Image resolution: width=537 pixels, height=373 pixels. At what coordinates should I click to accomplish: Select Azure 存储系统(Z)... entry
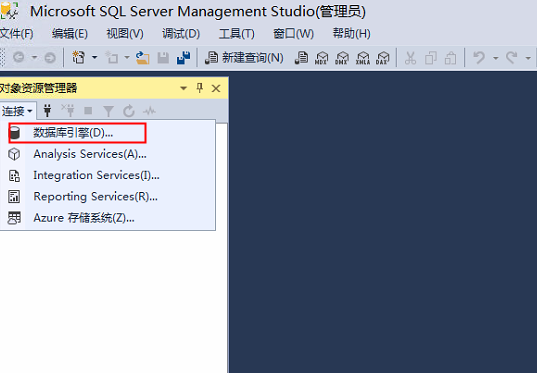click(108, 218)
